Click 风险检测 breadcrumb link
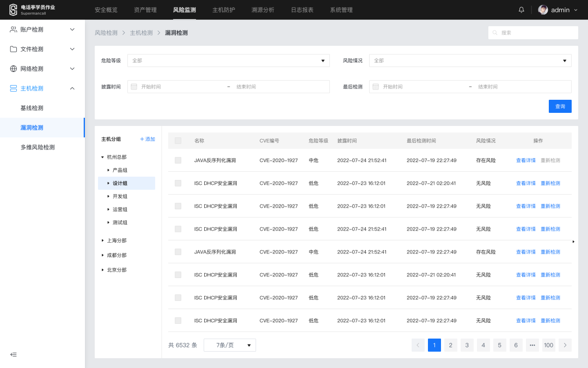Viewport: 588px width, 368px height. [x=106, y=33]
